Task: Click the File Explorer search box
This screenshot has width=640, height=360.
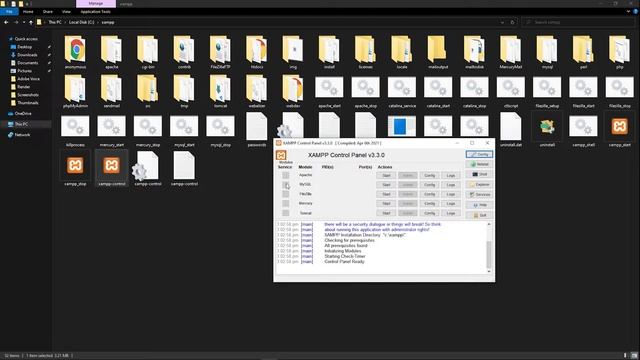Action: pos(578,22)
